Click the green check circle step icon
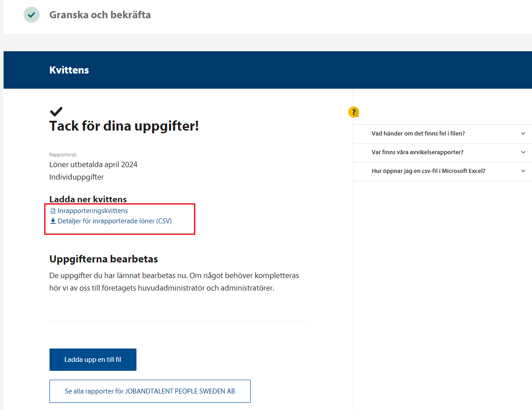This screenshot has width=532, height=410. [x=32, y=15]
